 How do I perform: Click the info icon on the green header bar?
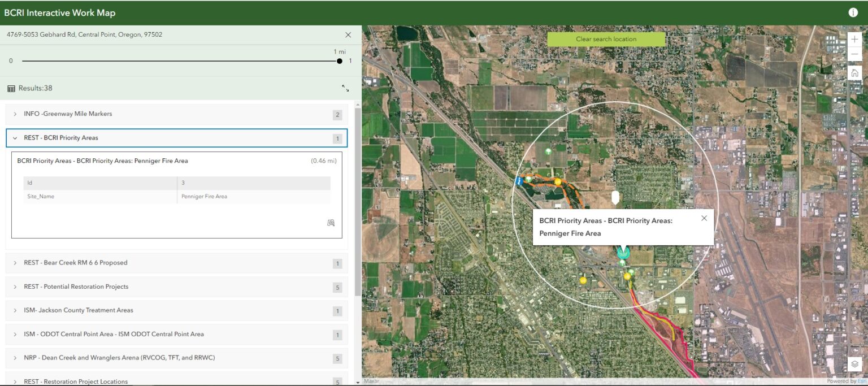point(853,12)
